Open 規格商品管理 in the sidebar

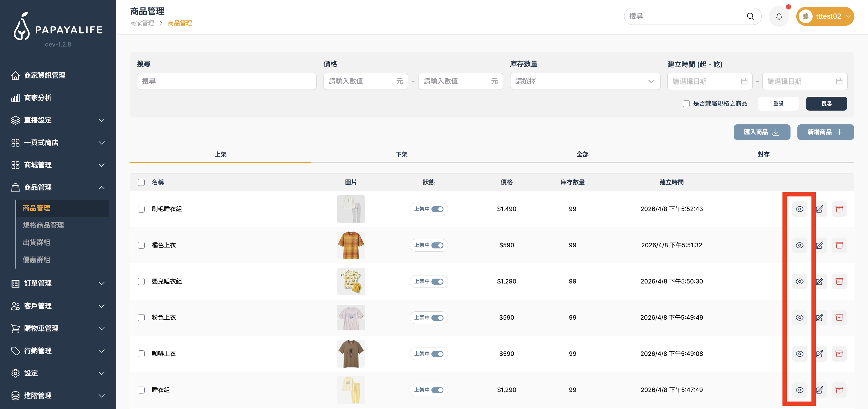tap(43, 225)
